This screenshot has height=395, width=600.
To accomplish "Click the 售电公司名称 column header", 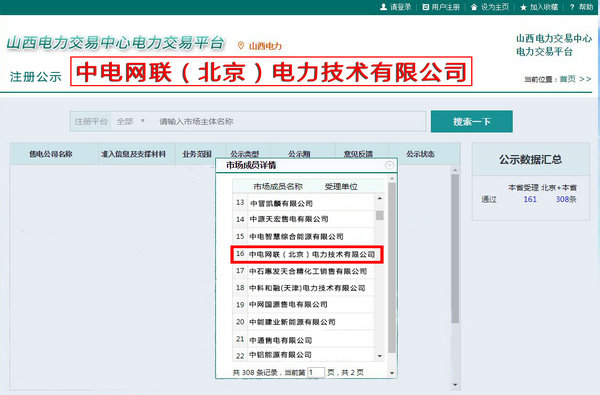I will point(51,154).
